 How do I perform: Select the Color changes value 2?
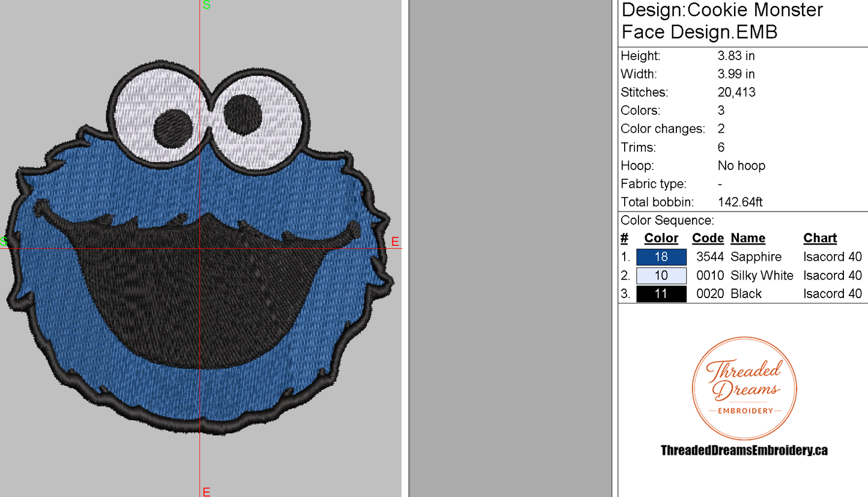point(721,129)
